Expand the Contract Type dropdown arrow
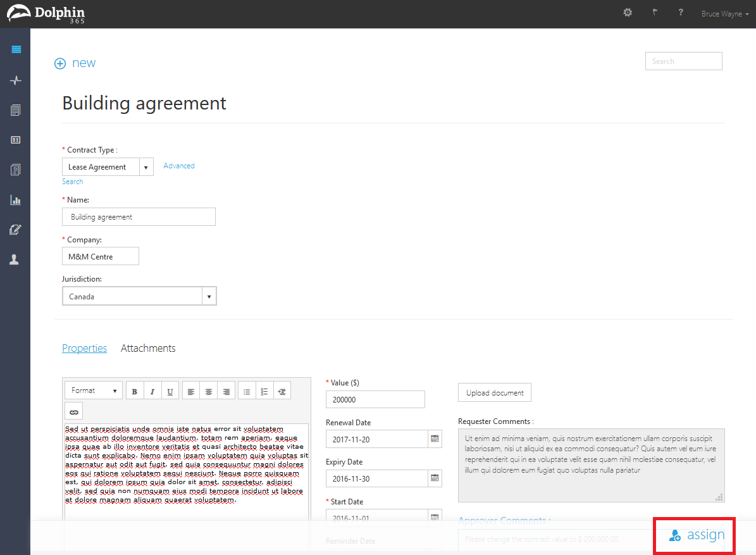This screenshot has height=555, width=756. point(146,167)
